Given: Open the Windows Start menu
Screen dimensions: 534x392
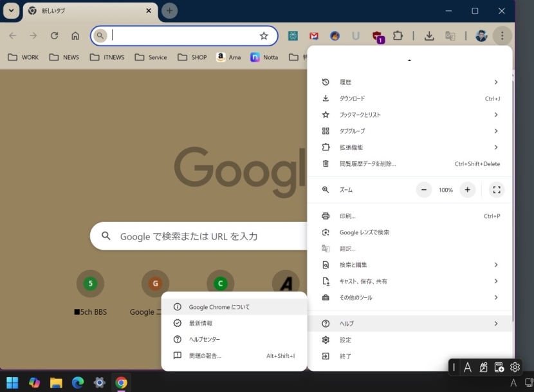Looking at the screenshot, I should pos(12,383).
